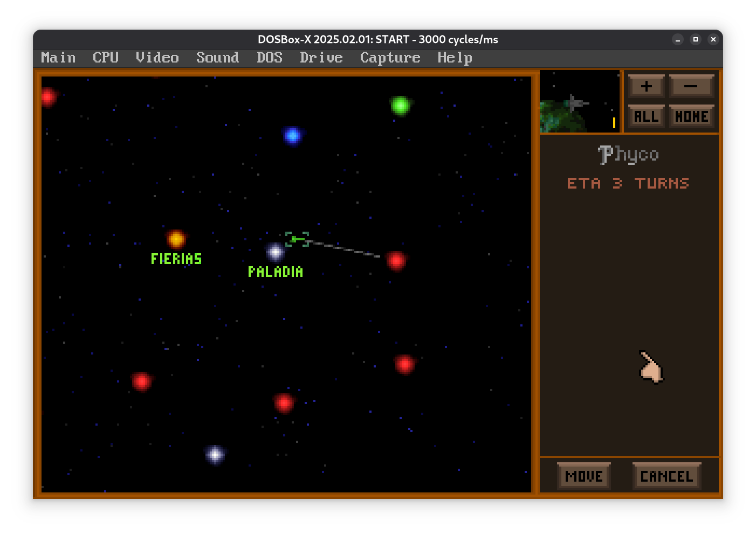756x535 pixels.
Task: Click the orange Fierias star
Action: click(176, 239)
